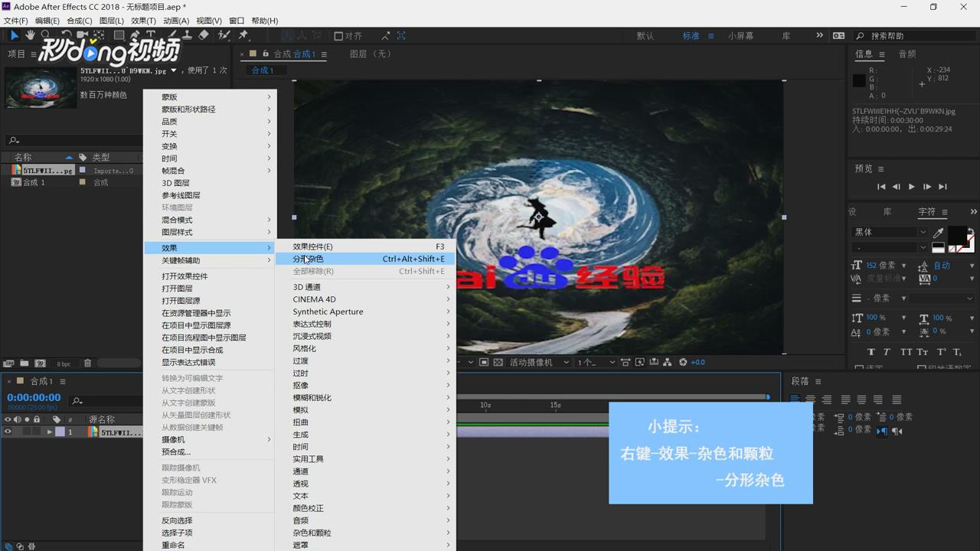Screen dimensions: 980x551
Task: Switch to the 音频 panel tab
Action: pos(906,54)
